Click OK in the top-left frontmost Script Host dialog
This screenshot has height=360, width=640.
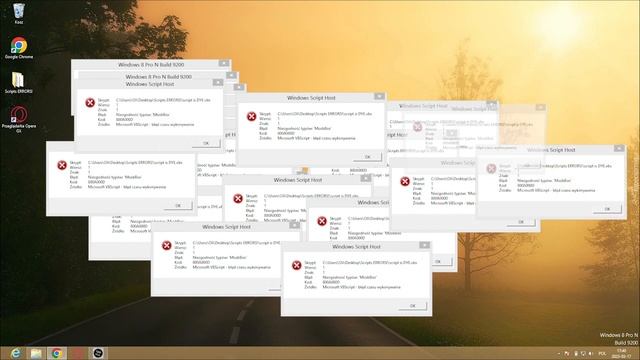pos(206,143)
